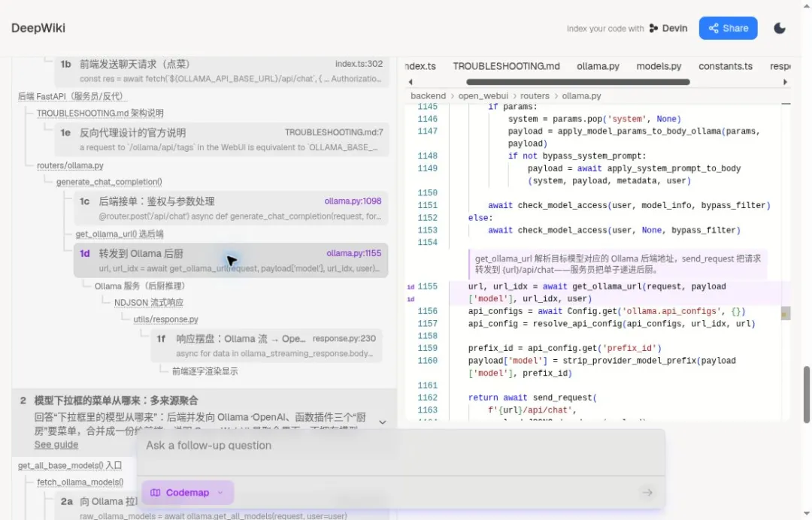Viewport: 812px width, 520px height.
Task: Click 'routers' in the file breadcrumb
Action: [535, 95]
